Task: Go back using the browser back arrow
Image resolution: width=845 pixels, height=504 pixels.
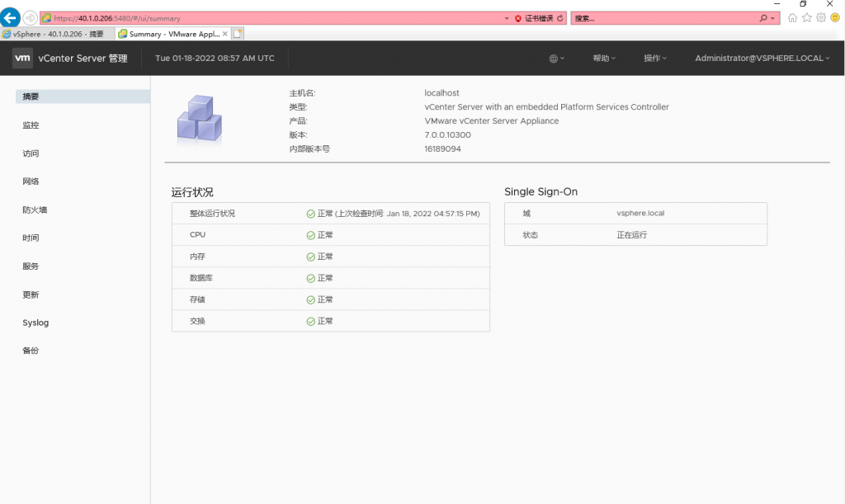Action: click(x=10, y=18)
